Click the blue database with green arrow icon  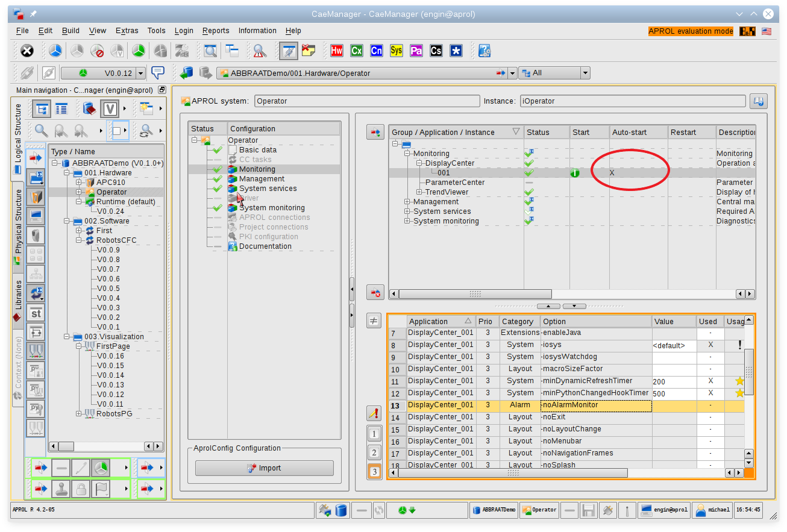pos(187,73)
